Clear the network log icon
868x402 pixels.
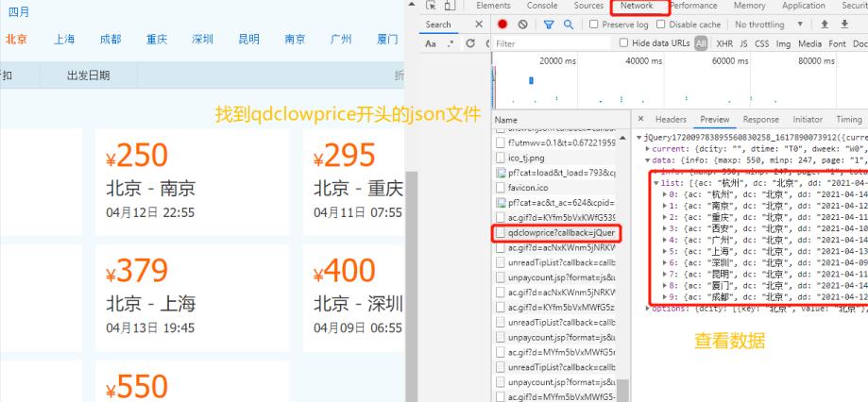pos(522,25)
